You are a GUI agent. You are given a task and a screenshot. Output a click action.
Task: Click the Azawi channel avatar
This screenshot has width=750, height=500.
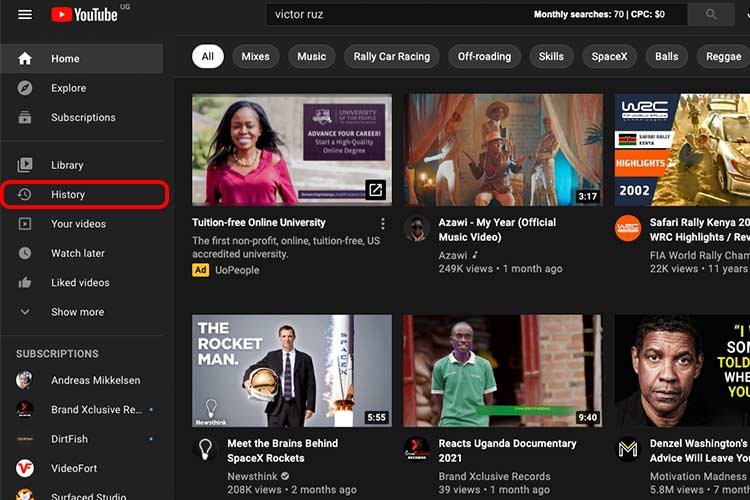point(417,228)
